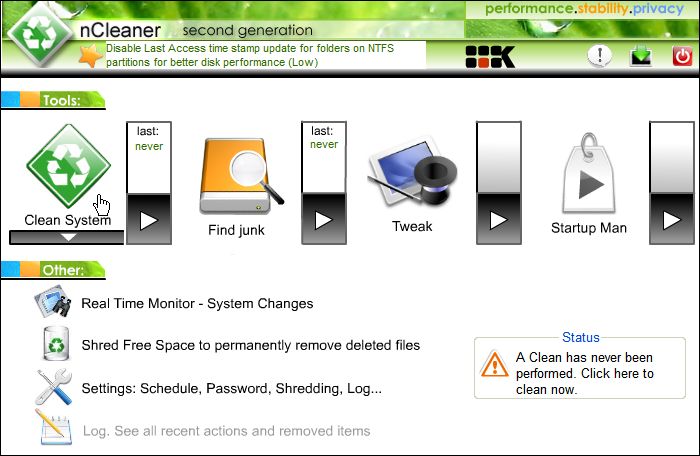Screen dimensions: 700x456
Task: Launch the Tweak magic hat icon
Action: [x=412, y=172]
